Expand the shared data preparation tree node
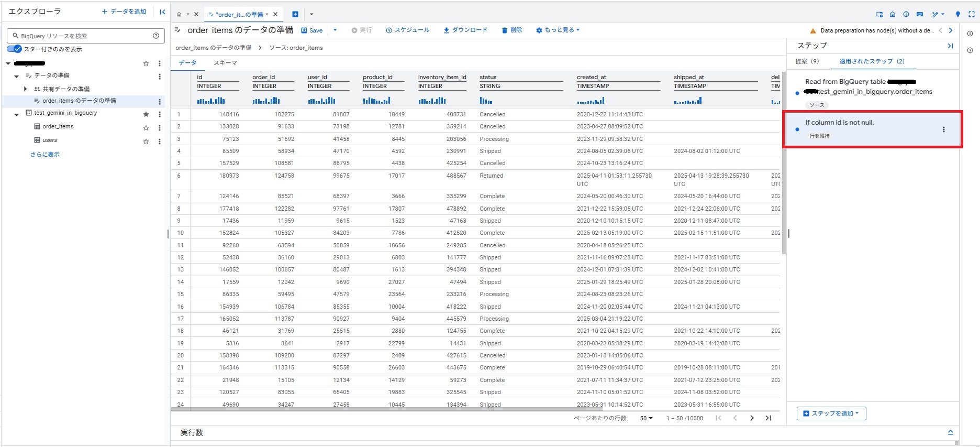This screenshot has width=980, height=447. 25,89
